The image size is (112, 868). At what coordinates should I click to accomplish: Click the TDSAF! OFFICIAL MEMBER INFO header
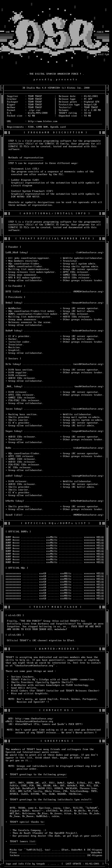tap(56, 238)
